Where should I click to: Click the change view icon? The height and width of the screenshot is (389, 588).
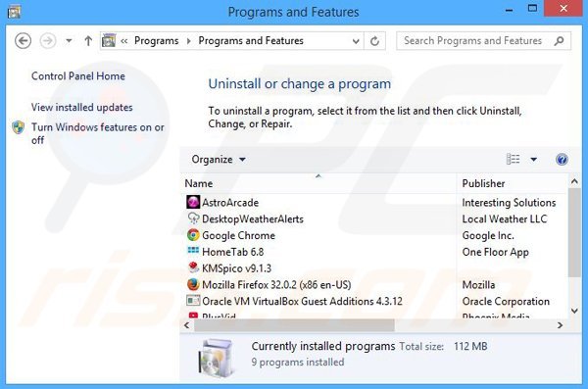[x=513, y=159]
